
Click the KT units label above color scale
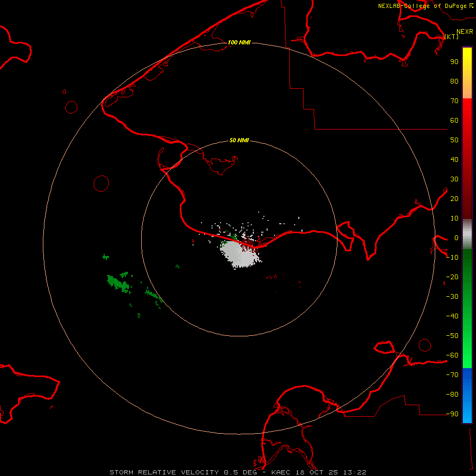click(x=452, y=36)
